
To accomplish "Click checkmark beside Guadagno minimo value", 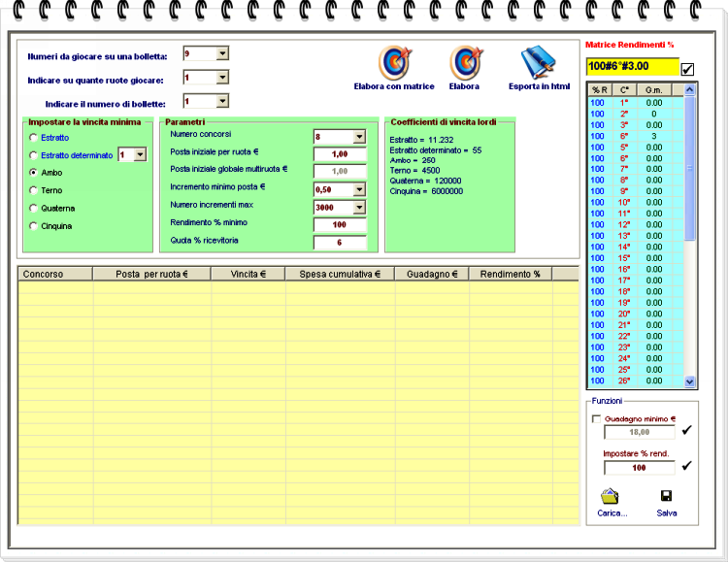I will pos(687,431).
